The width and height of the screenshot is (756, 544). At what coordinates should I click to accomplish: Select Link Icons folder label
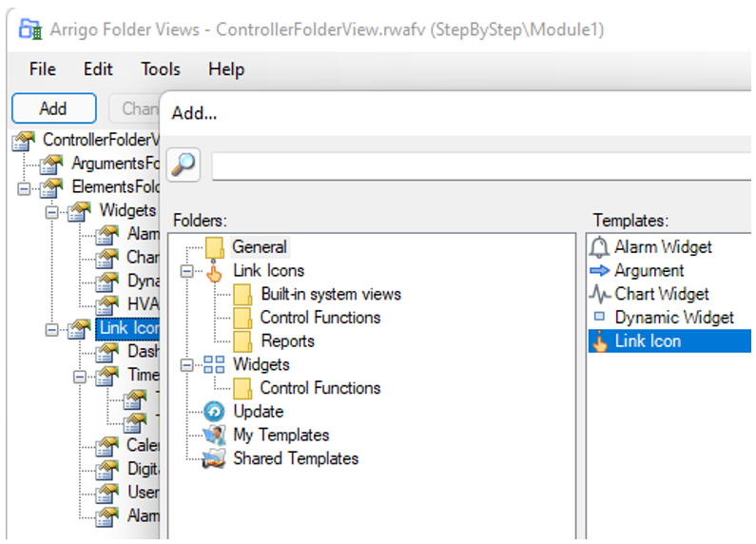(268, 271)
